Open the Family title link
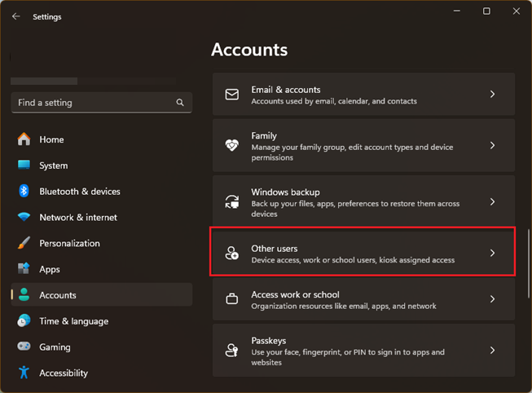The width and height of the screenshot is (532, 393). [264, 136]
